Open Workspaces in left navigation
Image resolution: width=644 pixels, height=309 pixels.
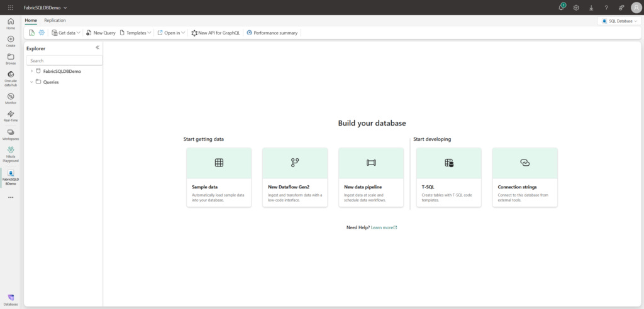click(11, 134)
